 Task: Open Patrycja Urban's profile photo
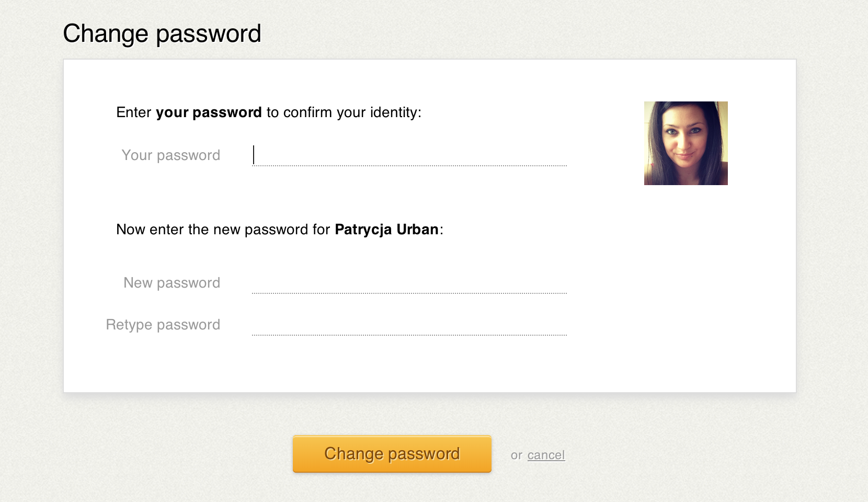point(686,143)
